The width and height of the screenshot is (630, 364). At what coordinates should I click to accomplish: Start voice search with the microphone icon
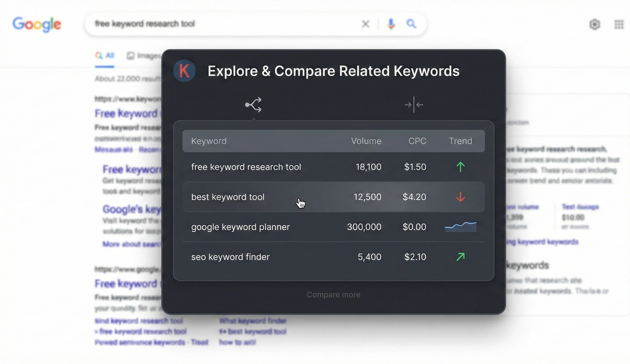point(391,24)
